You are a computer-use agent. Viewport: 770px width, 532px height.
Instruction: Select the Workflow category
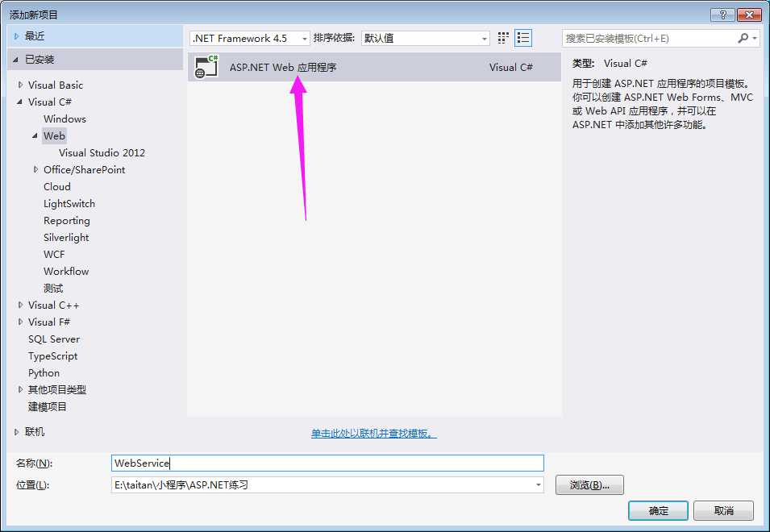(66, 272)
